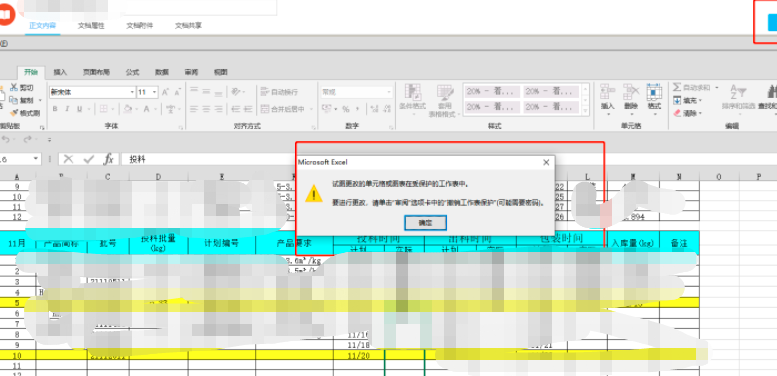Align text right in cell
The height and width of the screenshot is (376, 777).
coord(218,109)
